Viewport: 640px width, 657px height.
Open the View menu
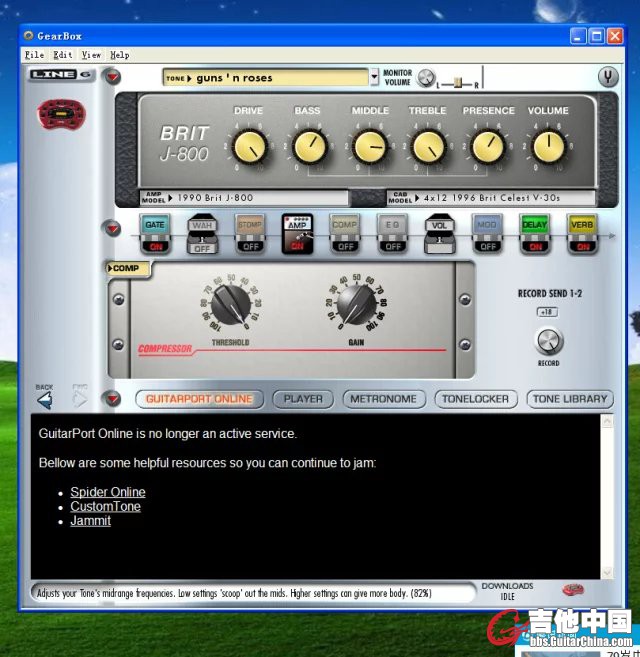coord(91,55)
